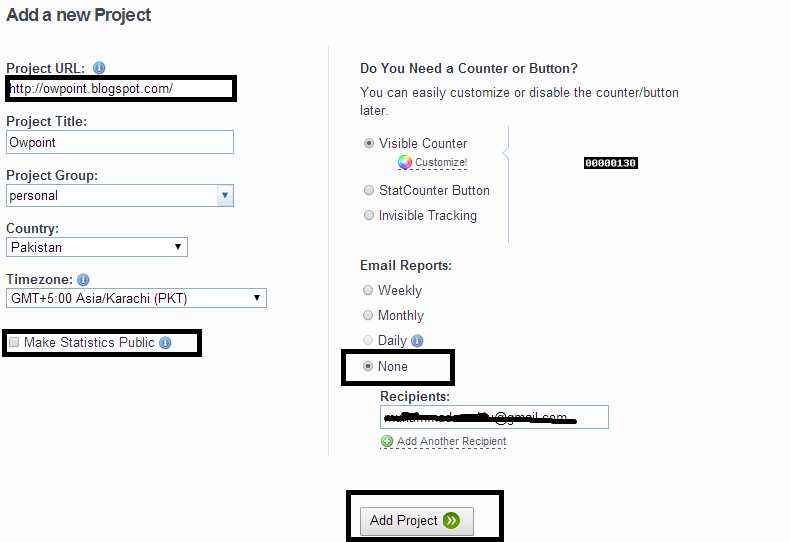This screenshot has height=542, width=790.
Task: Select Weekly email reports
Action: [x=368, y=290]
